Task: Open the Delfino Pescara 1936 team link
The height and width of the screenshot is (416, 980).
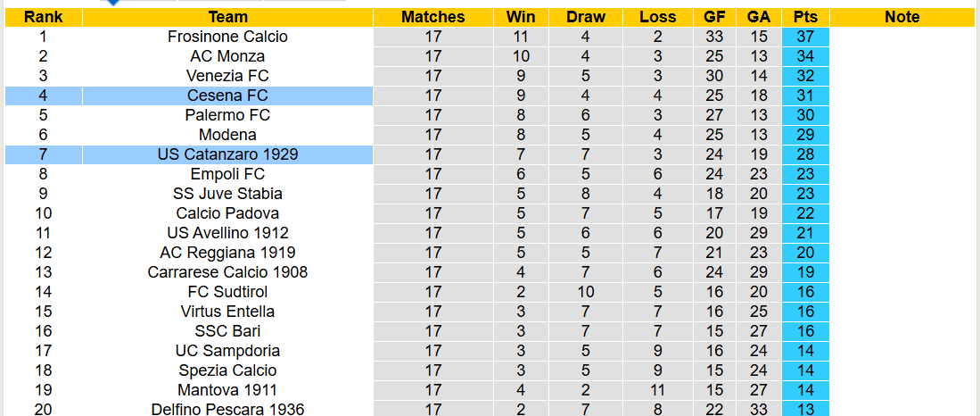Action: (x=227, y=409)
